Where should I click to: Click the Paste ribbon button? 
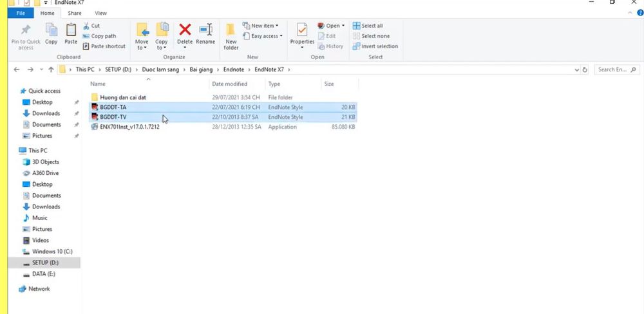click(x=71, y=33)
